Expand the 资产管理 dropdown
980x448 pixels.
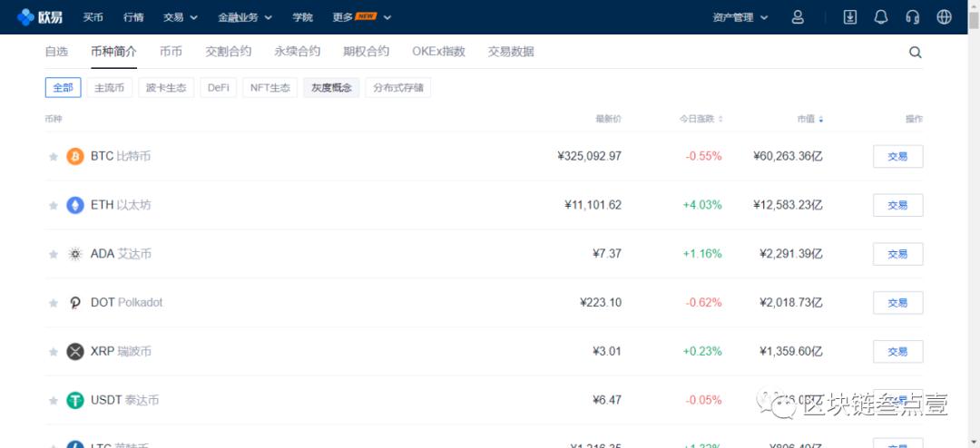pos(740,17)
